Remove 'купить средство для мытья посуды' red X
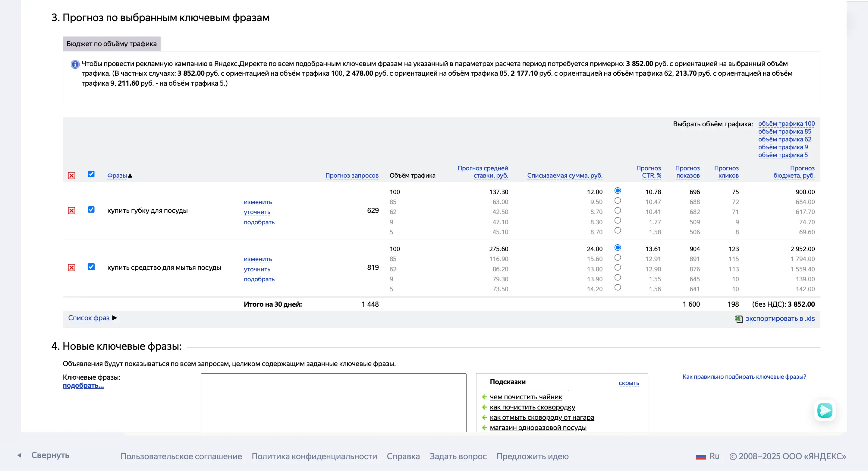 point(71,268)
